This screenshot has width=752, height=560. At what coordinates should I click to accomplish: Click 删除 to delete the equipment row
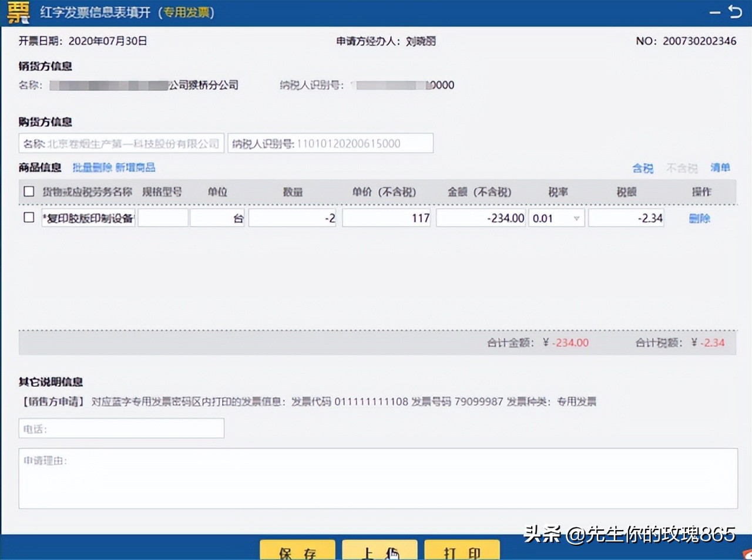click(699, 218)
